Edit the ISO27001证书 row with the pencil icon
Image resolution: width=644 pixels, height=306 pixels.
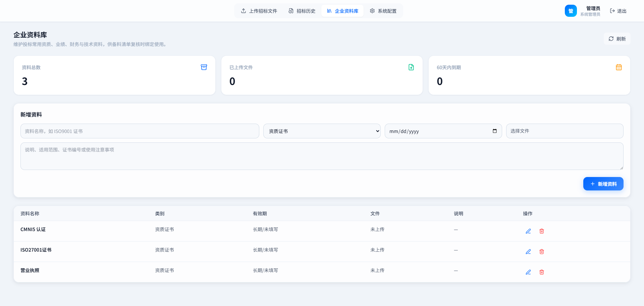pos(528,252)
